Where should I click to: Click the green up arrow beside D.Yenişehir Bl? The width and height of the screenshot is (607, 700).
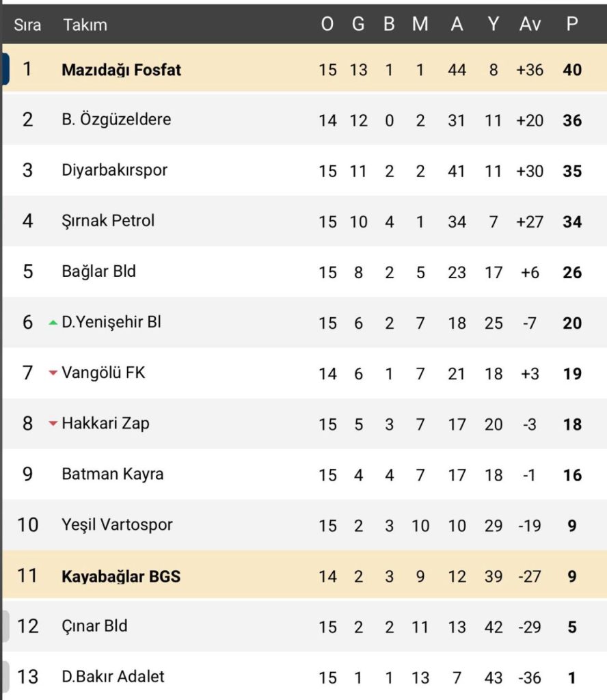coord(53,323)
